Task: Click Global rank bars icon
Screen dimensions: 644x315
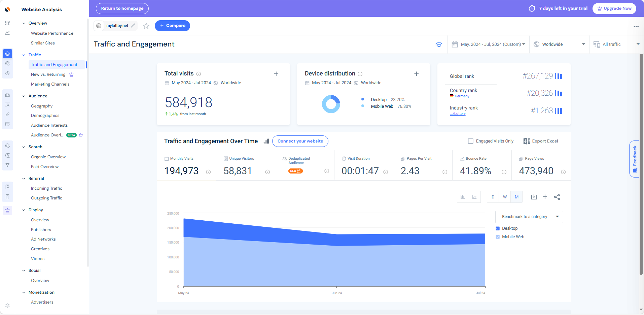Action: tap(558, 76)
